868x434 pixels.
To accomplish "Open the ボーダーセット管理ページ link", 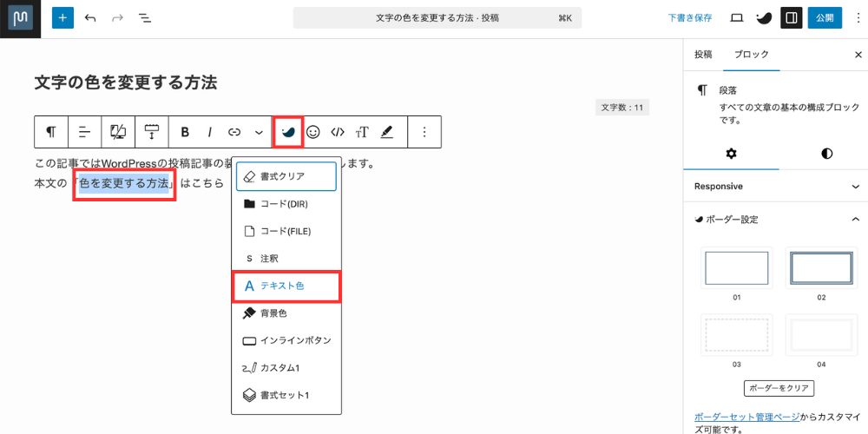I will (747, 417).
